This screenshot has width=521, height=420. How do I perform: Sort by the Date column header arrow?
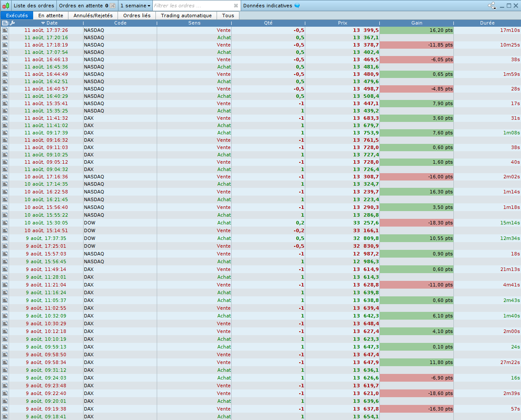(x=43, y=23)
